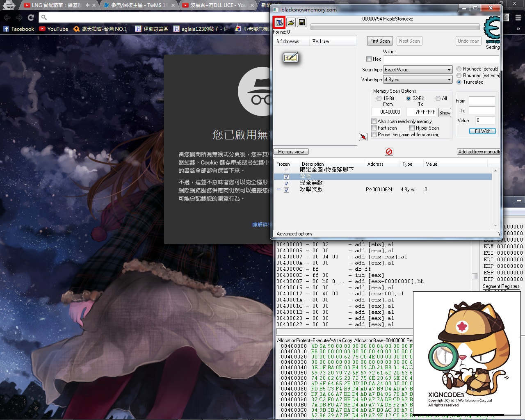Viewport: 525px width, 420px height.
Task: Click the speaker icon on LNG tab
Action: tap(87, 5)
